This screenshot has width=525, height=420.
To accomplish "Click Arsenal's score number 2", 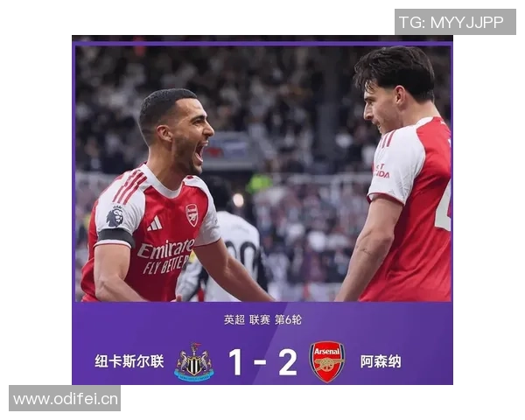I will pyautogui.click(x=288, y=362).
